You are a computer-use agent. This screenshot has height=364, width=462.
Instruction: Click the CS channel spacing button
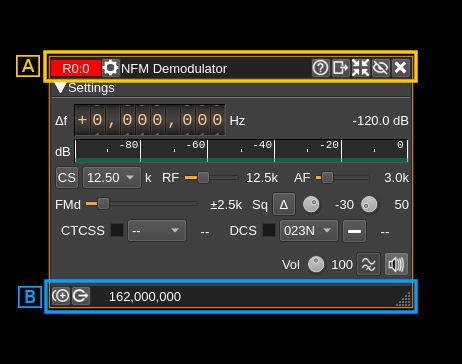[x=67, y=178]
